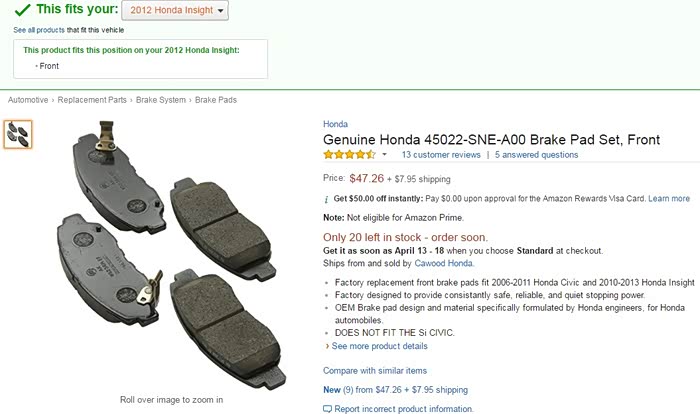
Task: Open 5 answered questions link
Action: coord(536,155)
